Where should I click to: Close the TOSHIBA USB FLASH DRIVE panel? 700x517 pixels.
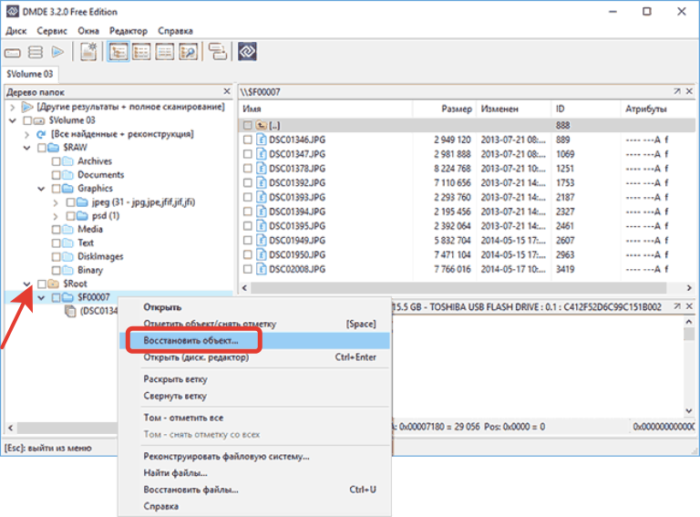[689, 306]
